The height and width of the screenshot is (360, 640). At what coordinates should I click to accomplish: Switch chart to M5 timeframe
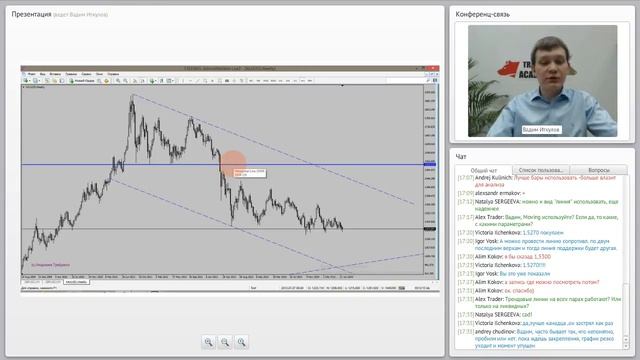[258, 81]
